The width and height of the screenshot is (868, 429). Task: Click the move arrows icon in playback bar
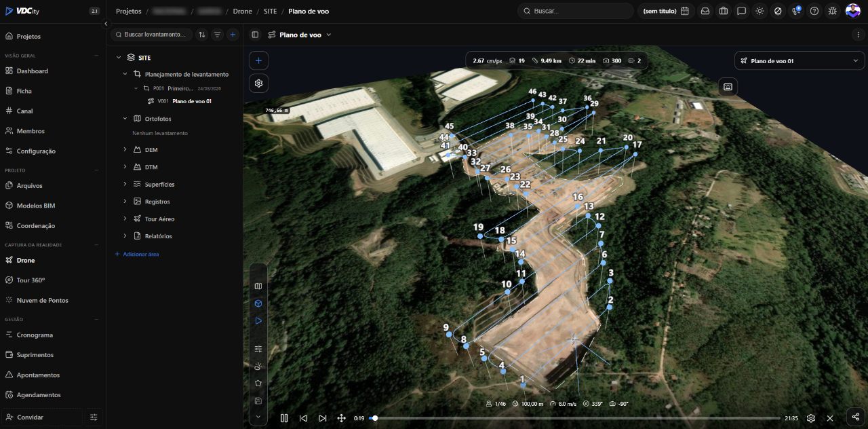click(341, 418)
